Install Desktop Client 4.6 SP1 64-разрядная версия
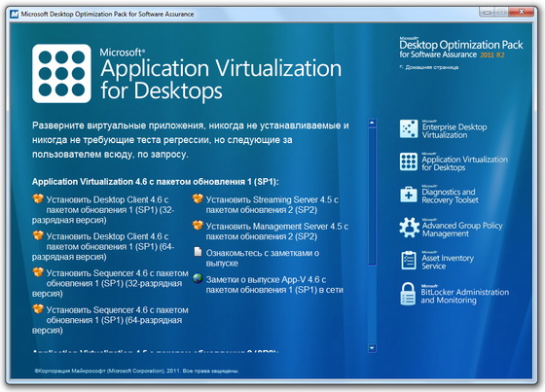The image size is (545, 392). [103, 247]
